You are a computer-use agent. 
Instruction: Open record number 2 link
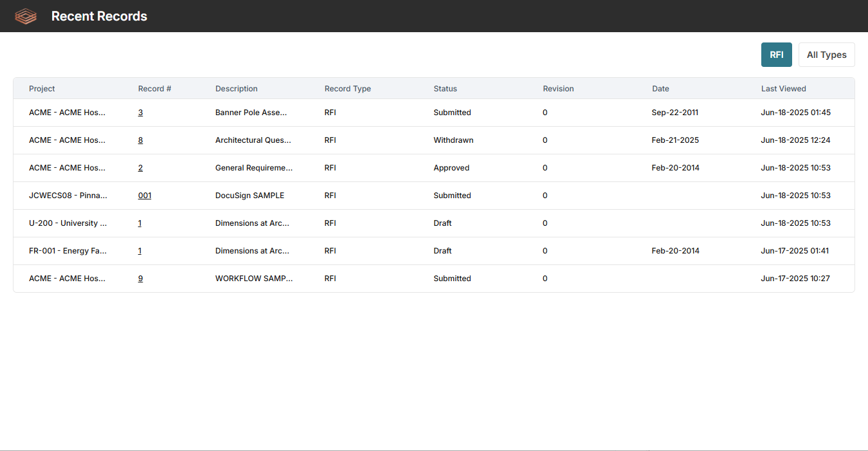[140, 168]
